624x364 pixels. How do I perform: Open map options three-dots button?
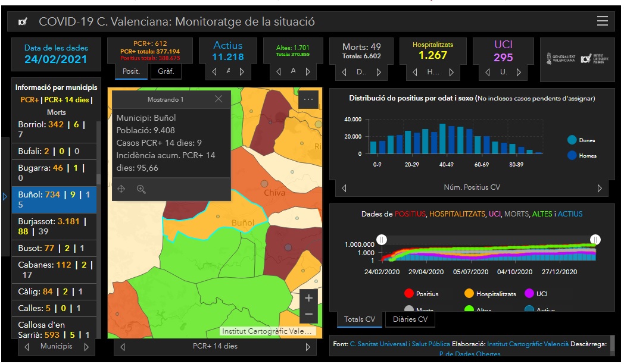click(308, 99)
